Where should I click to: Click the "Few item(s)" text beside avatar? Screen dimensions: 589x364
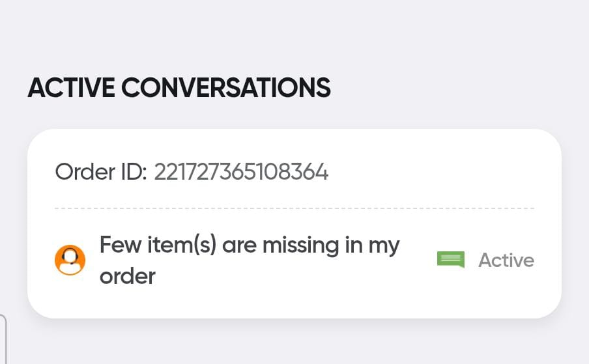(158, 245)
